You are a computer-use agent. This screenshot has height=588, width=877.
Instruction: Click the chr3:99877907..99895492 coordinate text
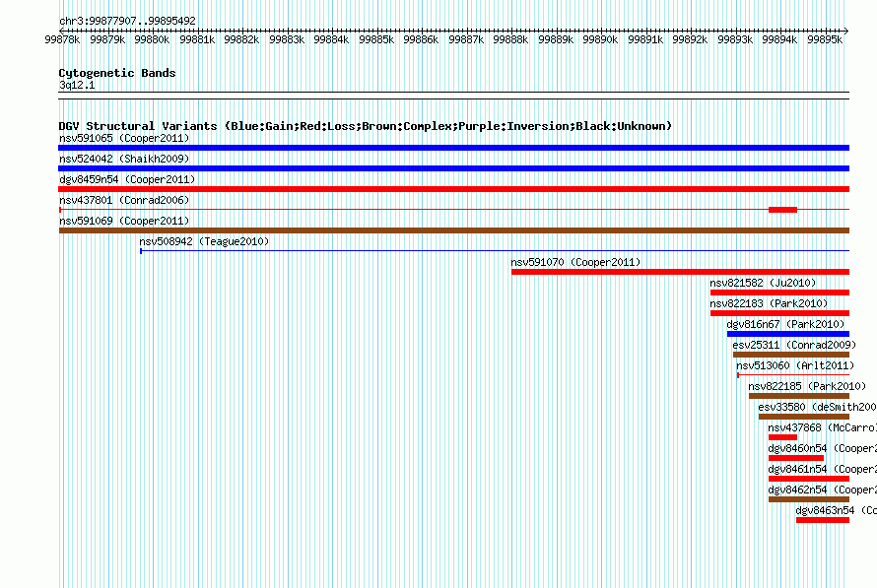127,21
